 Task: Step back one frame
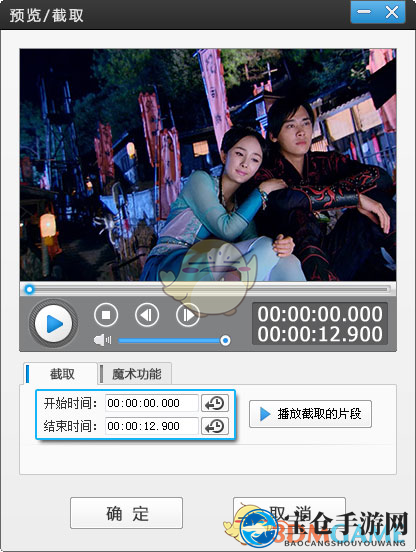(x=146, y=314)
